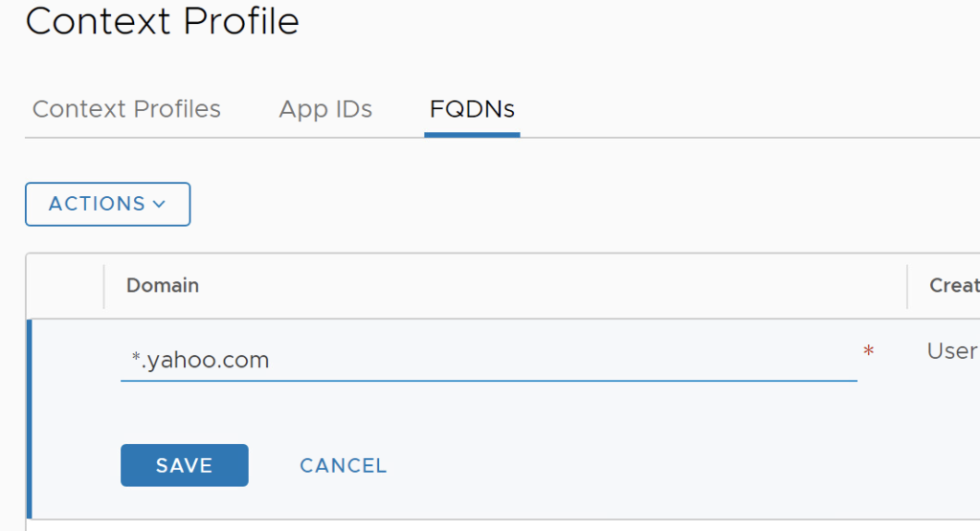The width and height of the screenshot is (980, 531).
Task: Click blank area right of CANCEL in row
Action: tap(625, 465)
